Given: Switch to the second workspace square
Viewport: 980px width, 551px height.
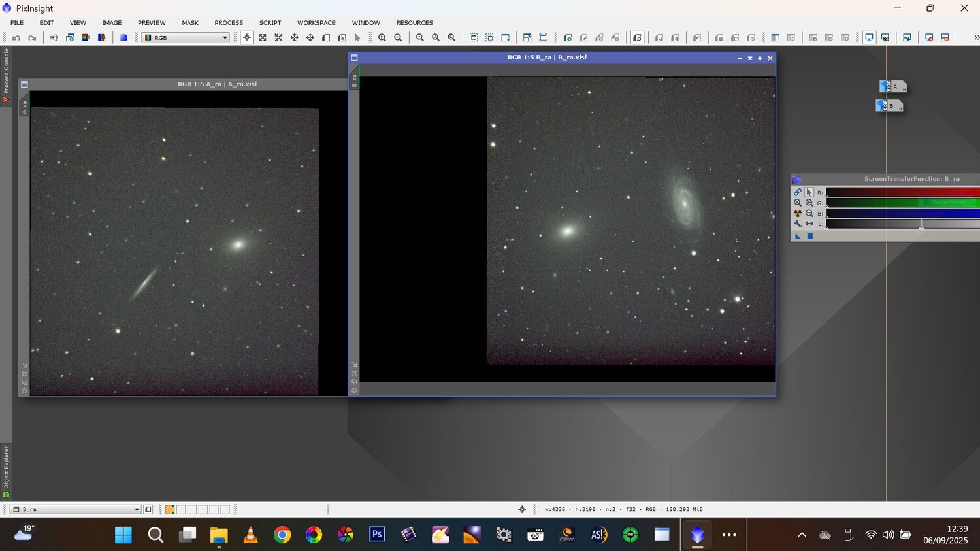Looking at the screenshot, I should 181,509.
